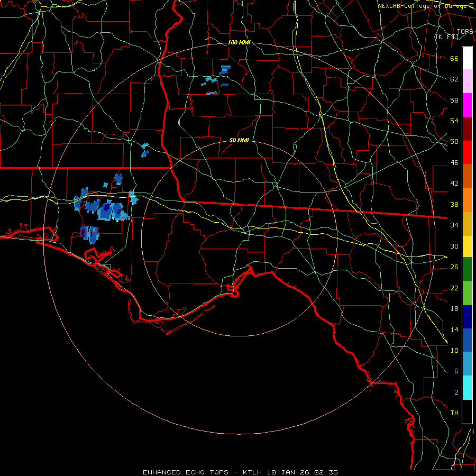Click the gold mustard legend swatch
The width and height of the screenshot is (476, 476).
(x=467, y=224)
